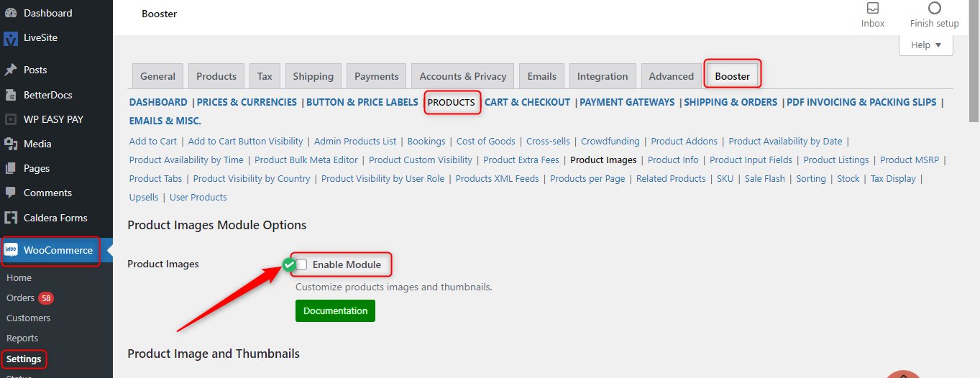This screenshot has height=378, width=980.
Task: Open CART & CHECKOUT section
Action: [x=528, y=102]
